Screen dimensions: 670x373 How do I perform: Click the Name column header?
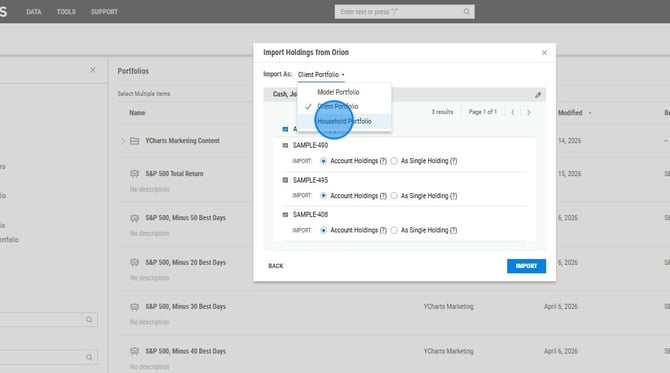pos(137,113)
